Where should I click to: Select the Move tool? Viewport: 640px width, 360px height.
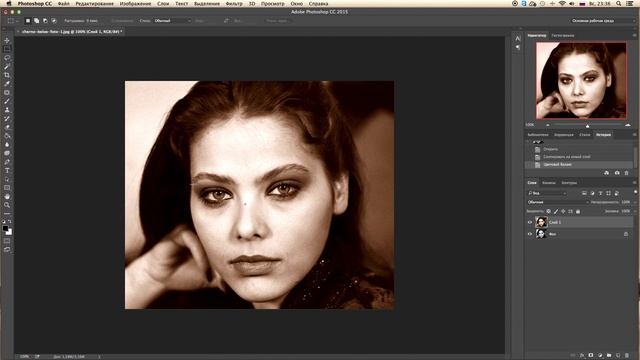point(7,40)
